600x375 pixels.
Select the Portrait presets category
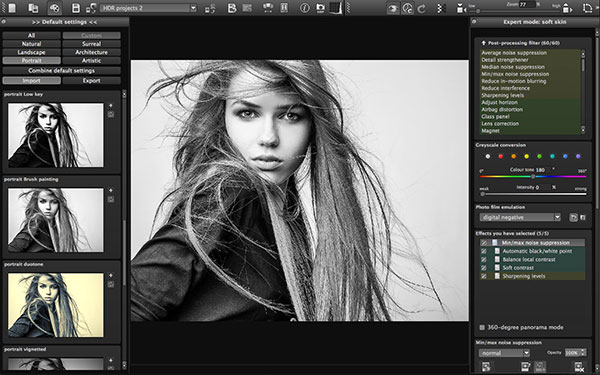tap(31, 61)
